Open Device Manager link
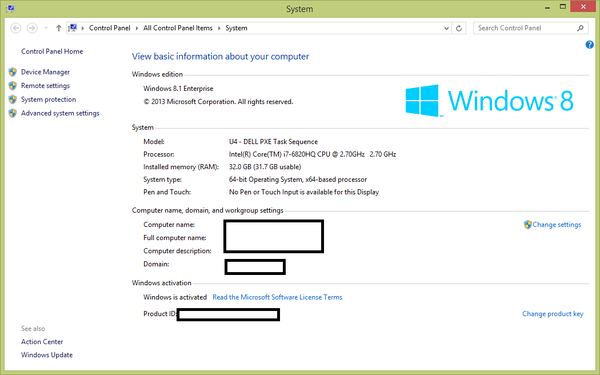The height and width of the screenshot is (375, 600). pos(46,72)
